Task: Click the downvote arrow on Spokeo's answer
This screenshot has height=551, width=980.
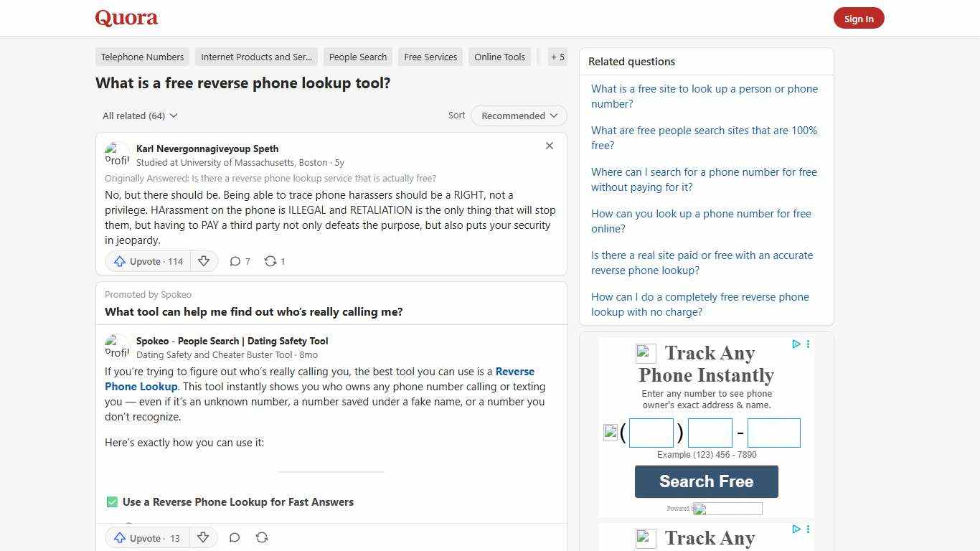Action: [x=203, y=537]
